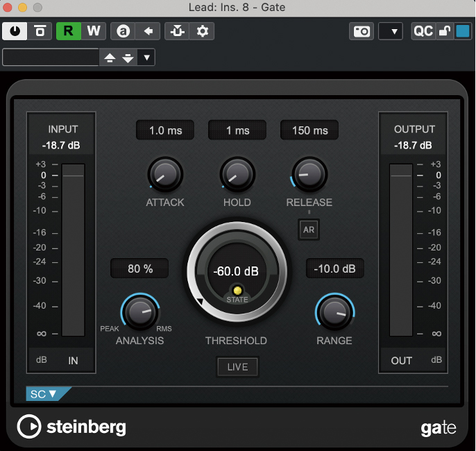This screenshot has width=476, height=451.
Task: Click the Range -10.0 dB value field
Action: point(335,269)
